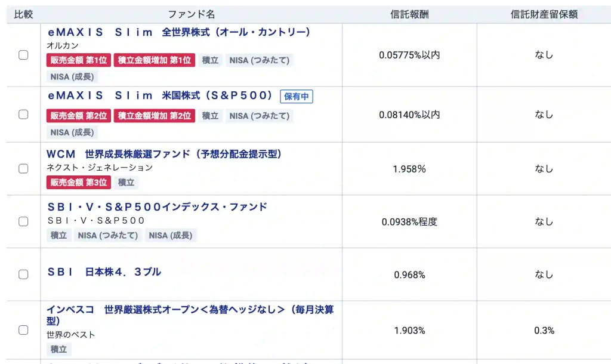This screenshot has width=611, height=364.
Task: Click the 販売金額 第1位 red badge
Action: [79, 60]
